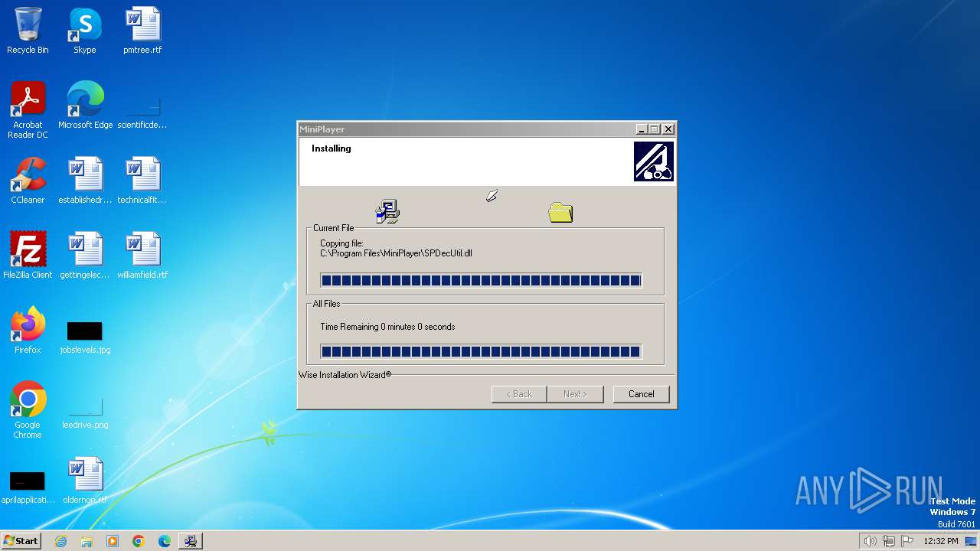
Task: Click the Copying file label
Action: [x=341, y=243]
